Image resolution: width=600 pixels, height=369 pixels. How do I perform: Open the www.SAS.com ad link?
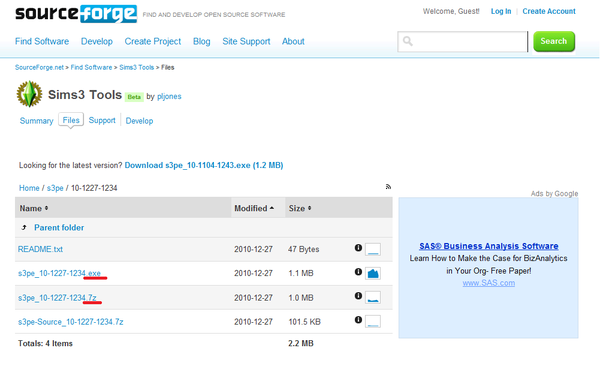(488, 283)
